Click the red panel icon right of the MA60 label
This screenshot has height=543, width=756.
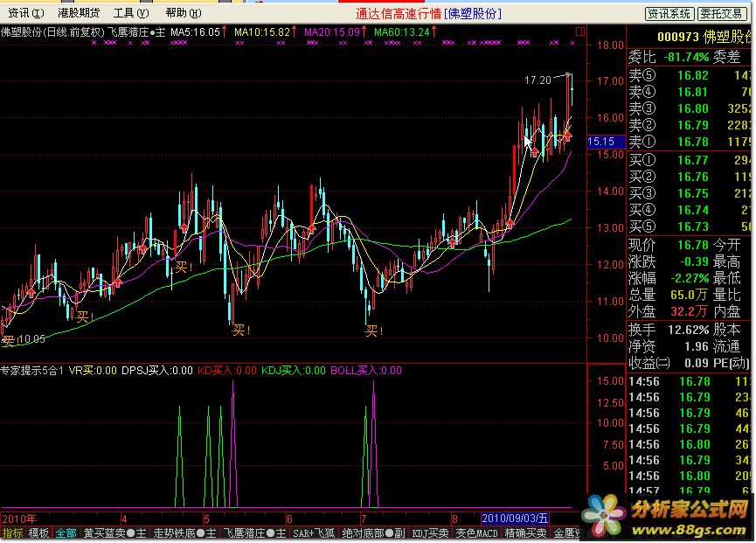tap(580, 31)
